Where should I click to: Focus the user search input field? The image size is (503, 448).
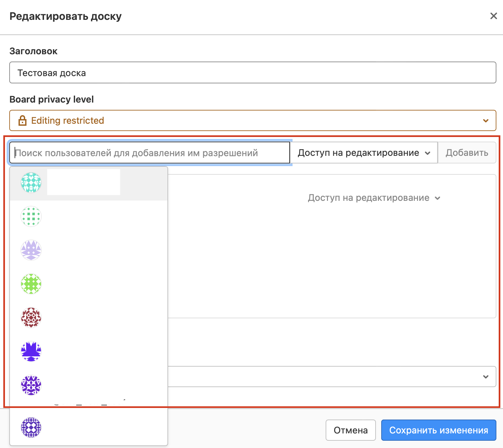point(150,153)
